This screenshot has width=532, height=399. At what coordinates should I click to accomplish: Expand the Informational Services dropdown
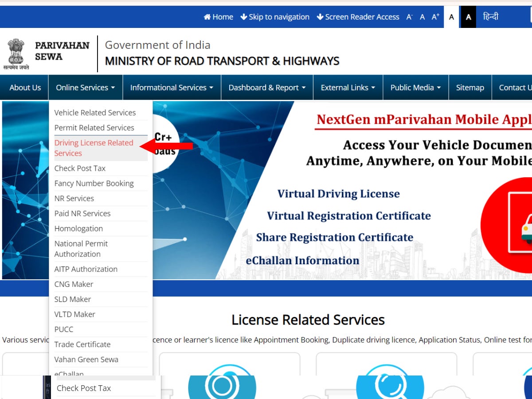point(171,87)
